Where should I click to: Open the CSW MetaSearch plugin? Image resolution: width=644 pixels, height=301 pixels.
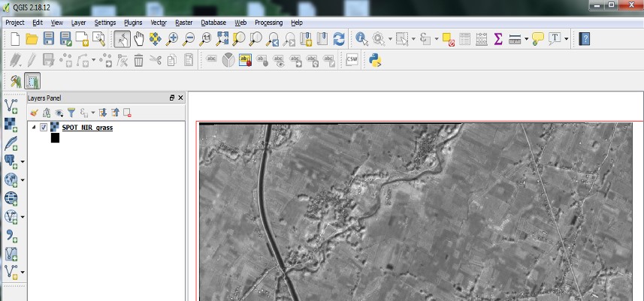tap(352, 60)
